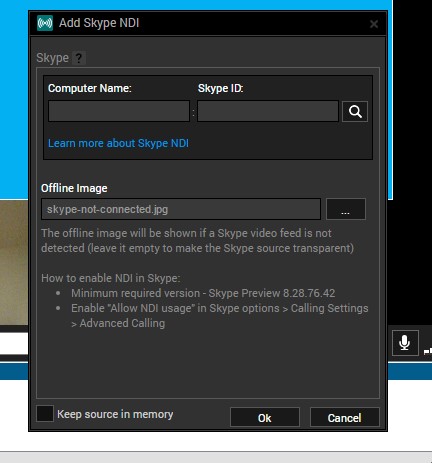The width and height of the screenshot is (432, 463).
Task: Browse for offline image with ellipsis button
Action: [346, 209]
